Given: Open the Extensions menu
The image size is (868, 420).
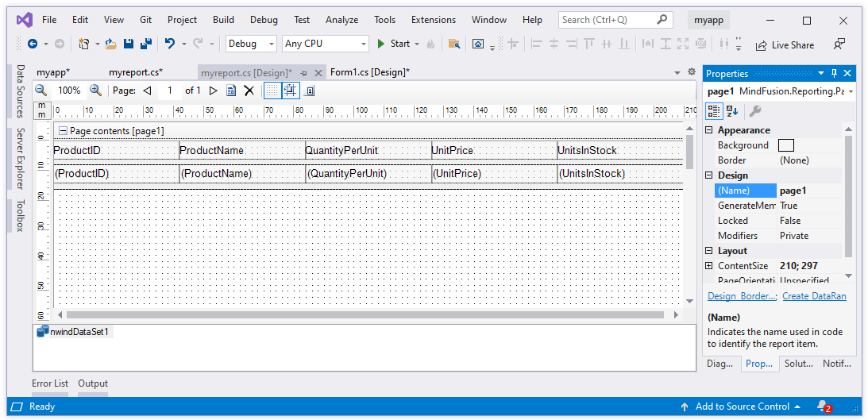Looking at the screenshot, I should (x=433, y=20).
